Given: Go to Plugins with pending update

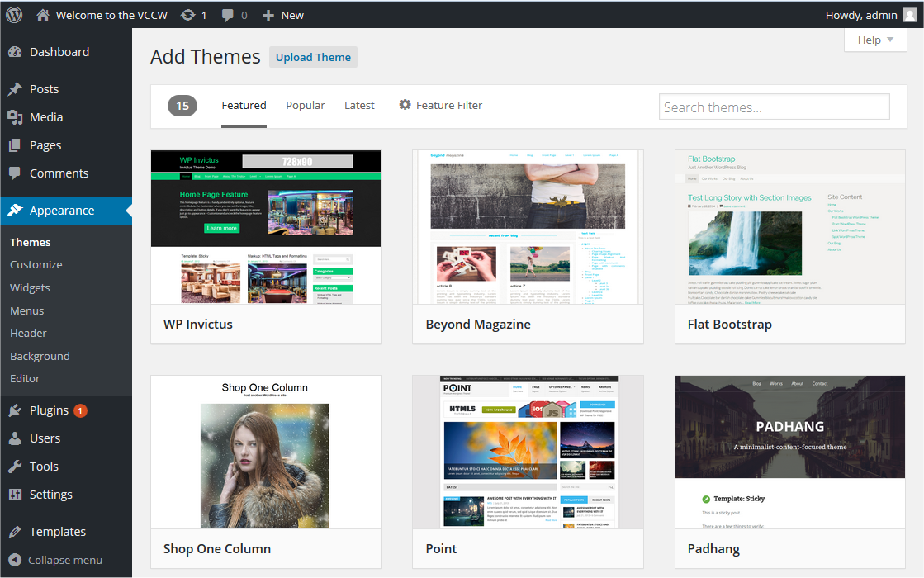Looking at the screenshot, I should pyautogui.click(x=49, y=410).
